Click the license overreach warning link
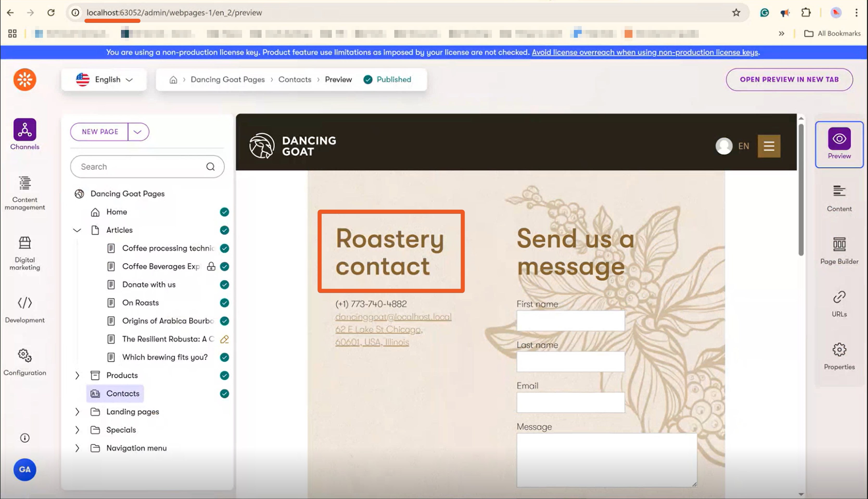 pos(645,52)
